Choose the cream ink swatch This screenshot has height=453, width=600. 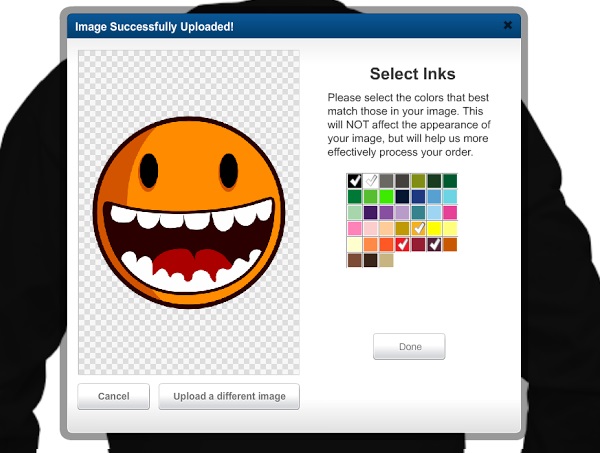click(354, 244)
